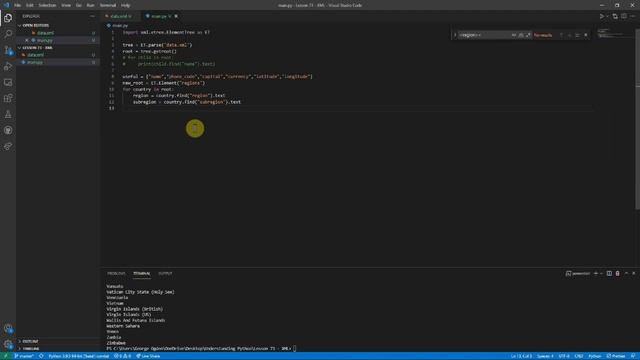Switch to the Problems panel tab
This screenshot has width=640, height=360.
pyautogui.click(x=116, y=273)
